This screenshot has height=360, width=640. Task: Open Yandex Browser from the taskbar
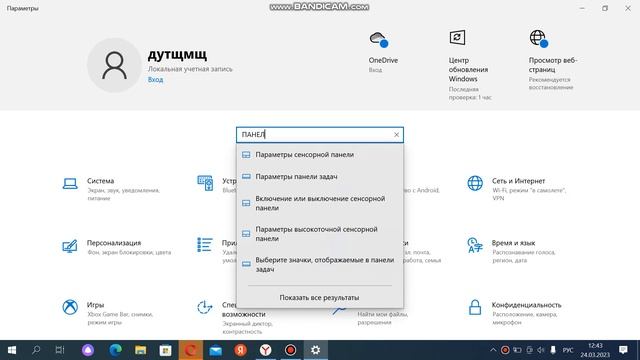[x=265, y=350]
